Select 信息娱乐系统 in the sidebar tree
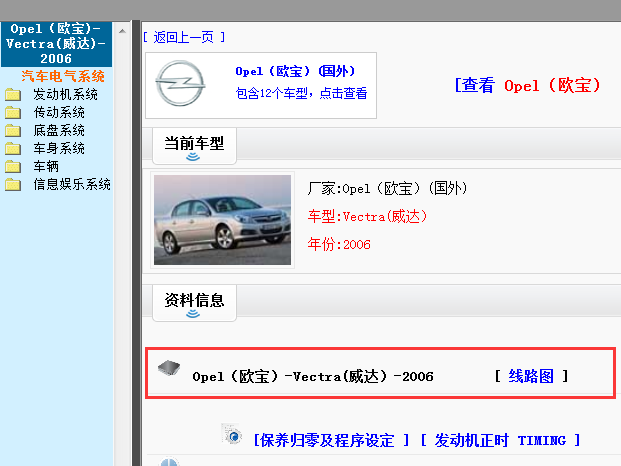Viewport: 621px width, 466px height. (x=72, y=184)
